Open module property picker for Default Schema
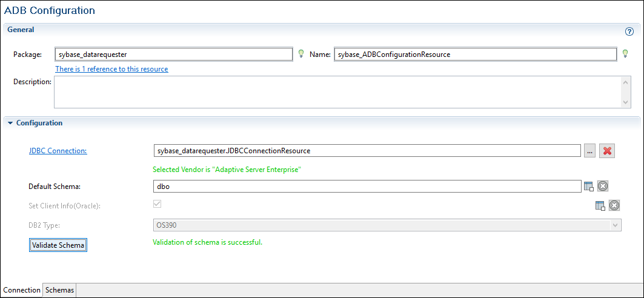 (589, 187)
